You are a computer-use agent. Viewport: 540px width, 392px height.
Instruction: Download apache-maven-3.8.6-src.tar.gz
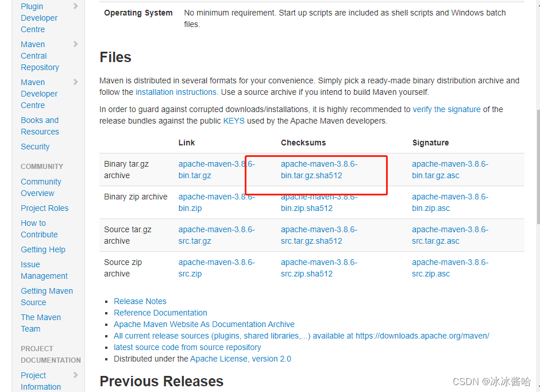(217, 235)
